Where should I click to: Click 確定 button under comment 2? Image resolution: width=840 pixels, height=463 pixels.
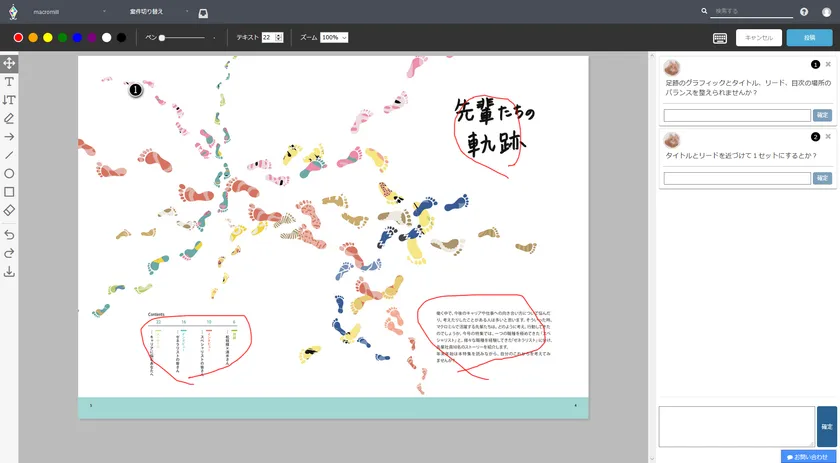coord(822,178)
